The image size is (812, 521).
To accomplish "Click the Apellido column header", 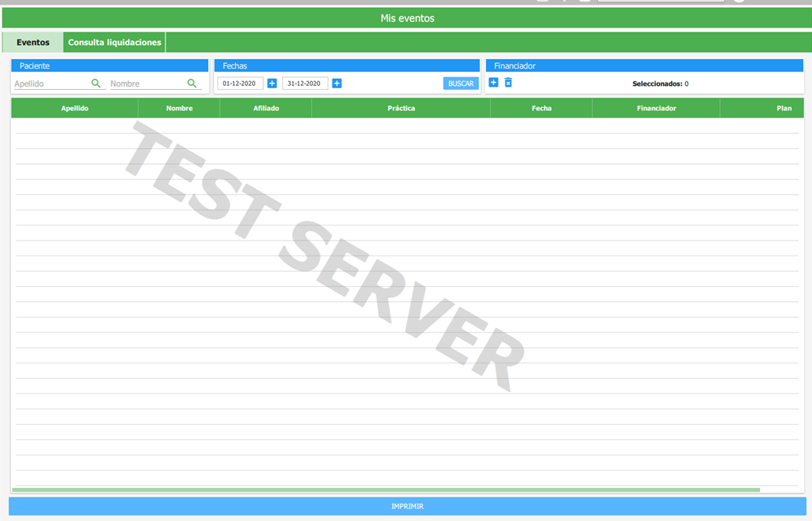I will pos(75,108).
